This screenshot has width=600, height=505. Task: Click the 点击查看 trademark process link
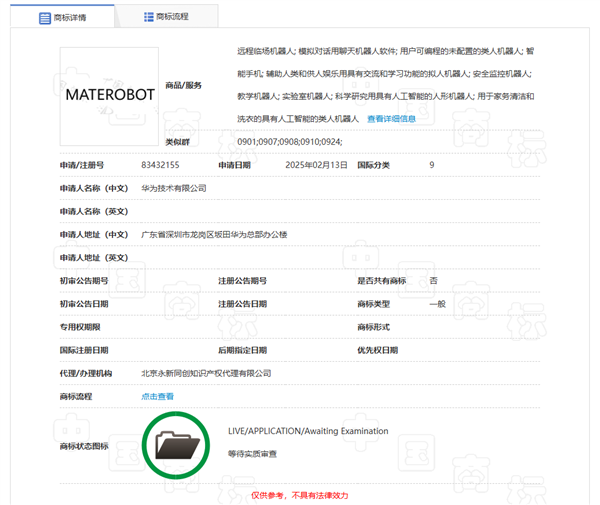tap(157, 396)
